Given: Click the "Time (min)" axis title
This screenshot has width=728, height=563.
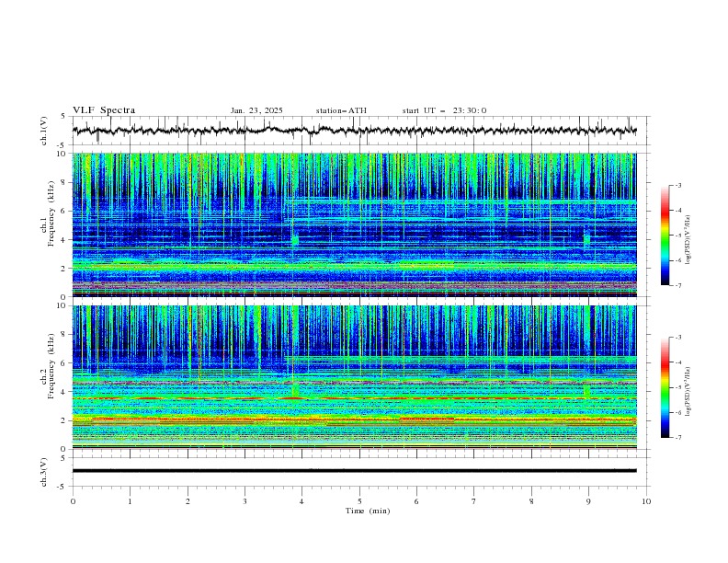Looking at the screenshot, I should [x=368, y=511].
